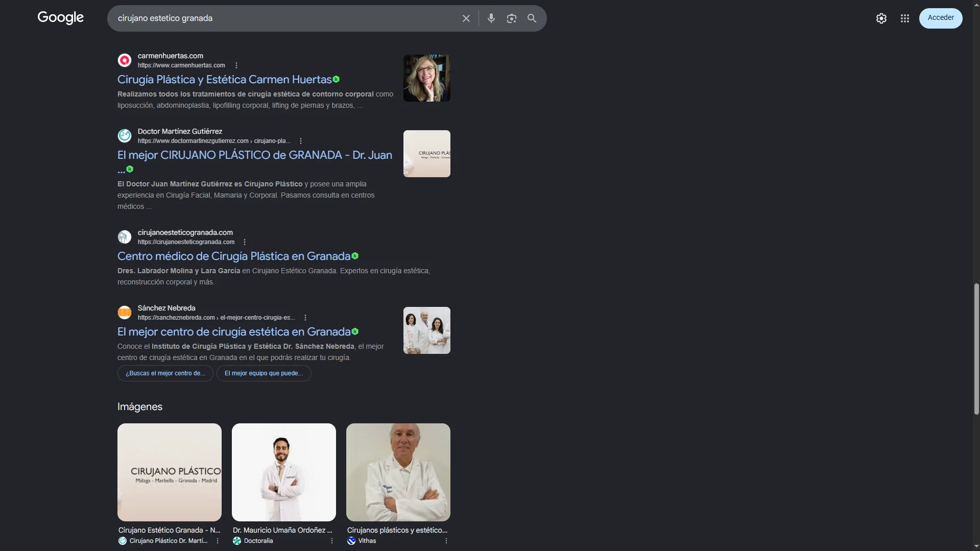Click the Doctoralia source icon
The width and height of the screenshot is (980, 551).
coord(237,541)
